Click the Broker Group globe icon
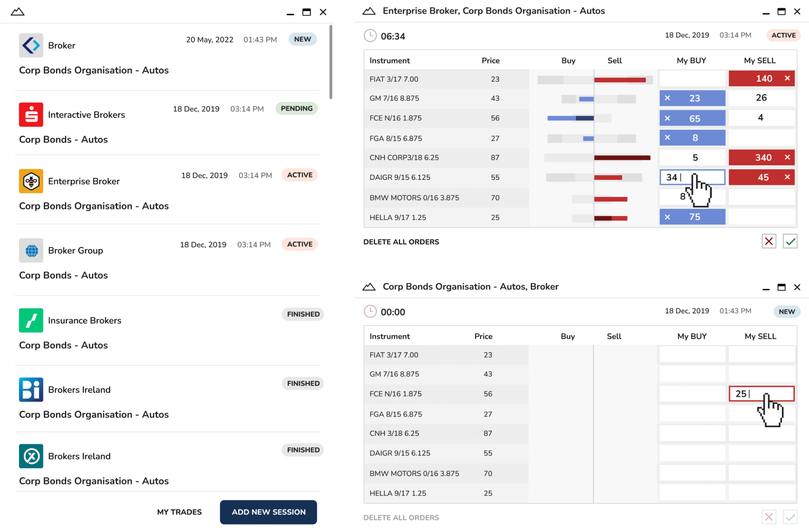This screenshot has height=532, width=809. [x=31, y=250]
